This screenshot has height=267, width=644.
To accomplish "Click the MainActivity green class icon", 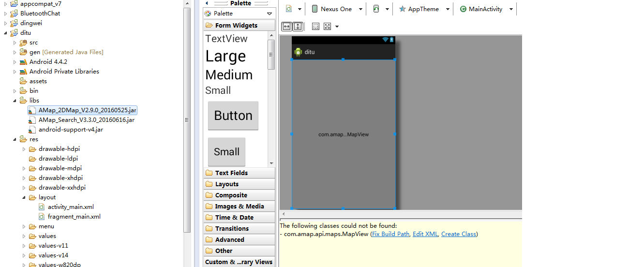I will click(463, 9).
